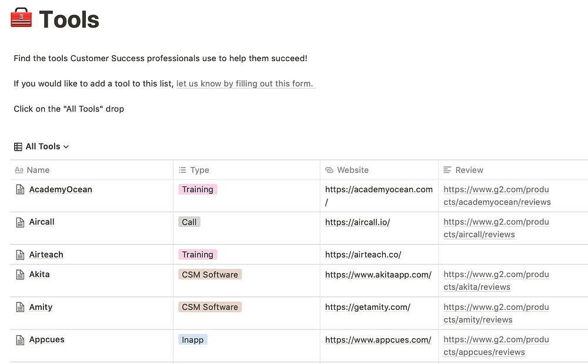Image resolution: width=588 pixels, height=364 pixels.
Task: Open the aircall.io website link
Action: (x=358, y=222)
